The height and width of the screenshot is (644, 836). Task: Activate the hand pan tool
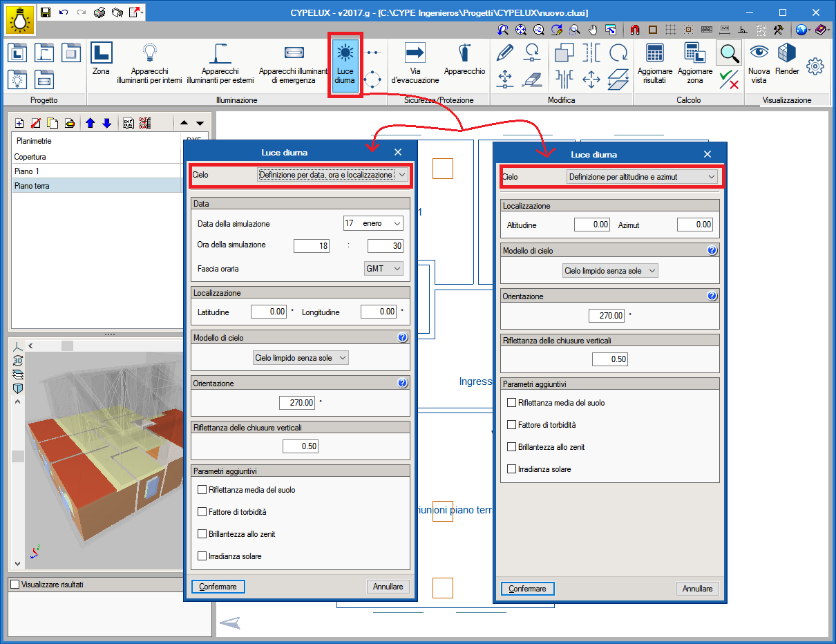coord(593,30)
